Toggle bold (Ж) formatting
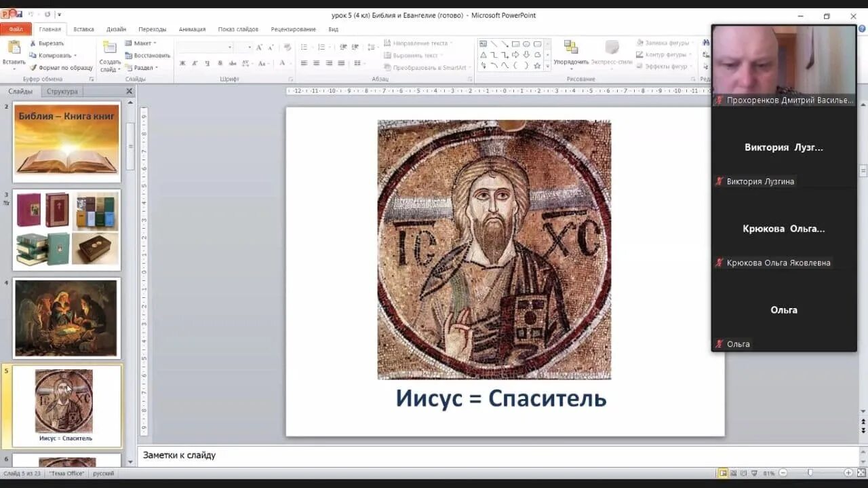The width and height of the screenshot is (868, 488). pyautogui.click(x=182, y=63)
